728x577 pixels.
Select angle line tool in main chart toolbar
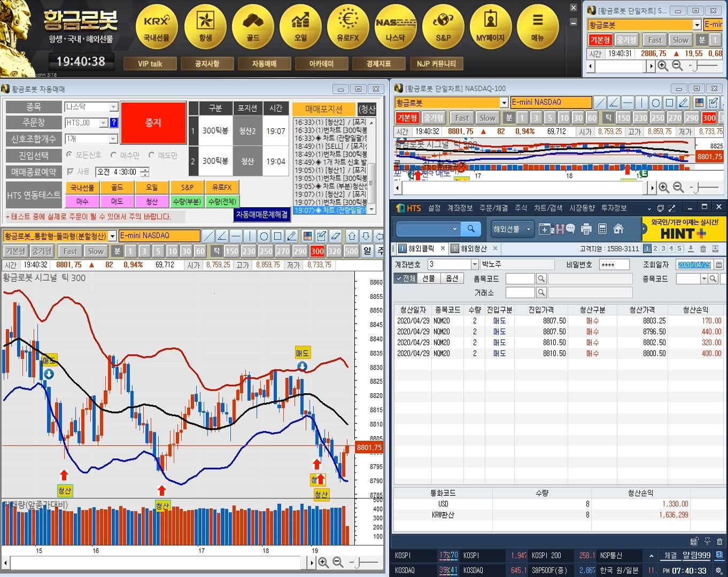pyautogui.click(x=222, y=236)
